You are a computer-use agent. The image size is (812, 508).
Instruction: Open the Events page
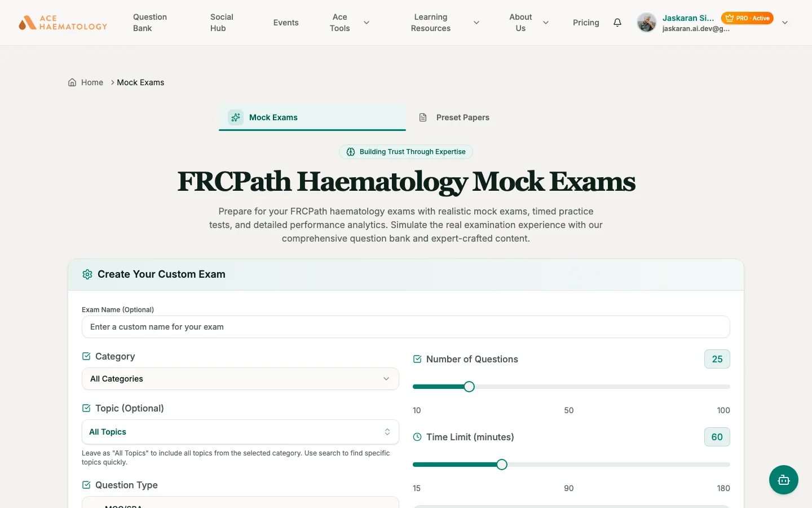286,23
